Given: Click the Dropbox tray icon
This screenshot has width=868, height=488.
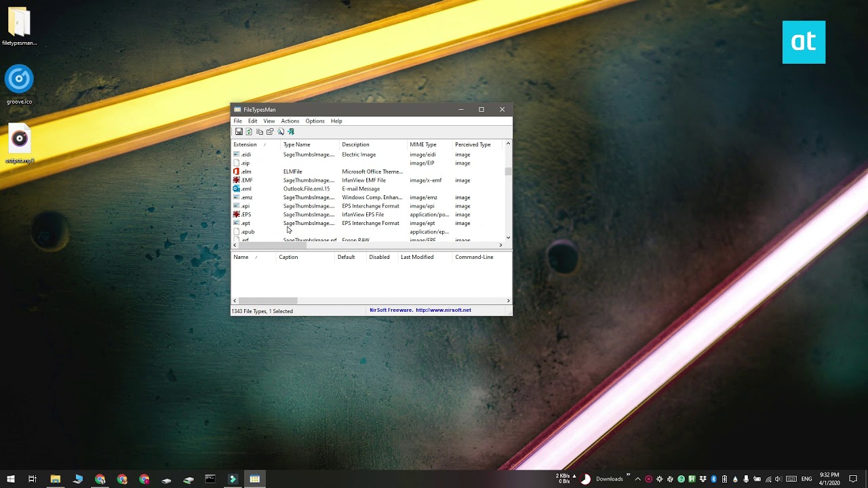Looking at the screenshot, I should tap(703, 479).
